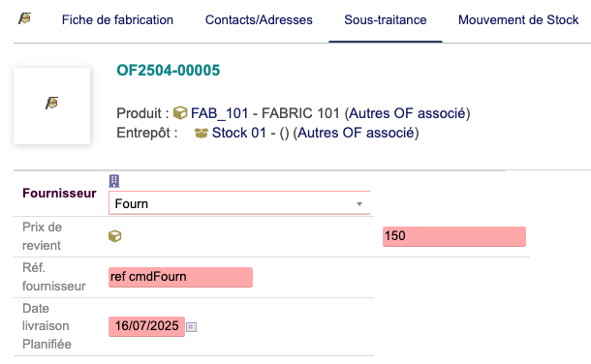Click the building icon above Fournisseur select
The image size is (591, 364).
coord(114,181)
